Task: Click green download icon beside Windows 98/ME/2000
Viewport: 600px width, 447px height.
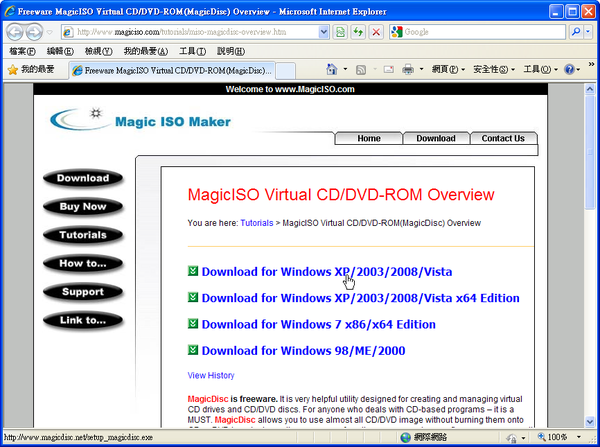Action: click(x=193, y=350)
